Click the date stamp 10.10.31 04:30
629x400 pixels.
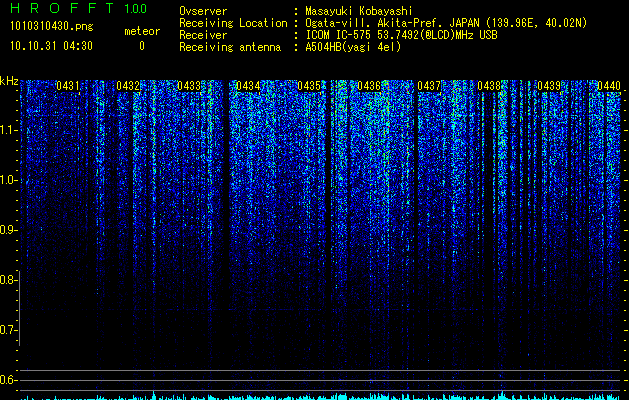click(x=51, y=46)
